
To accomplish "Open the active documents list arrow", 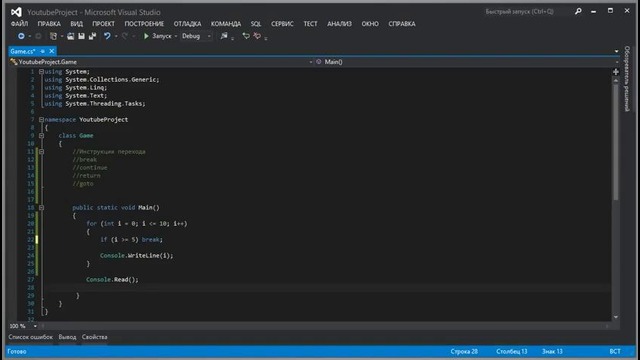I will [x=616, y=51].
